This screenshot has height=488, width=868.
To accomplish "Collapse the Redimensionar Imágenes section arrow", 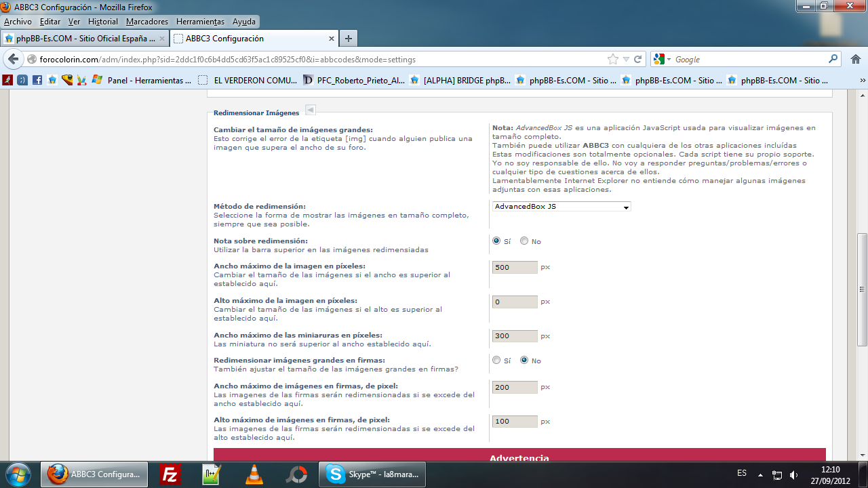I will point(311,110).
